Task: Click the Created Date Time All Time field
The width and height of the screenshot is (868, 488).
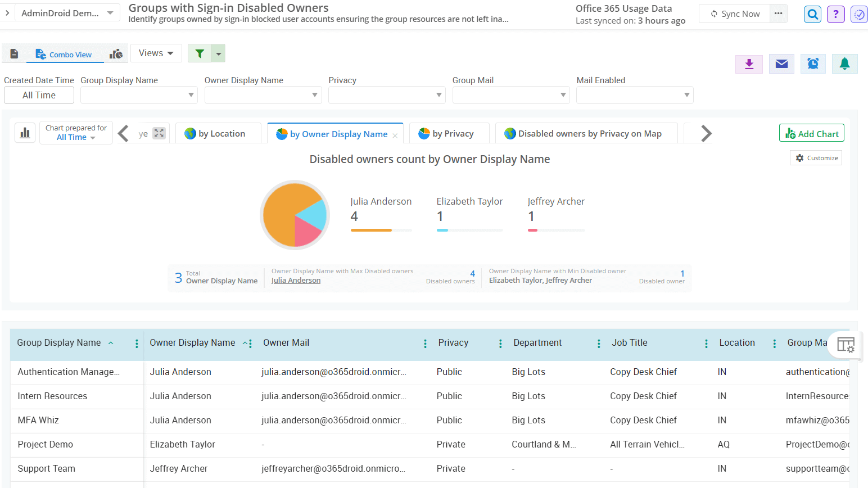Action: pyautogui.click(x=39, y=95)
